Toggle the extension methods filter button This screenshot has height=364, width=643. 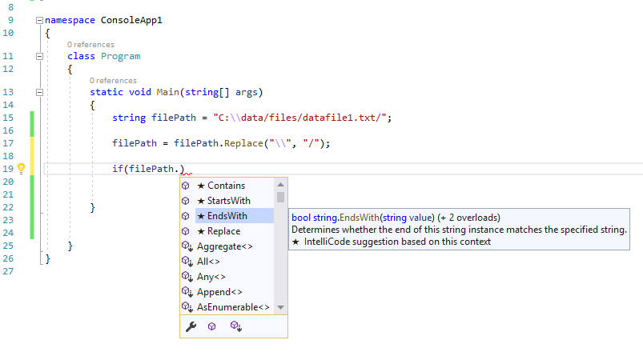pos(235,326)
